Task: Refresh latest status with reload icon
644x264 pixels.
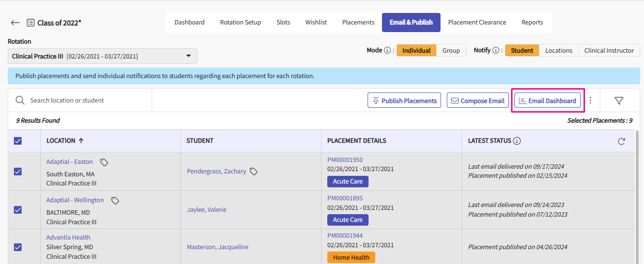Action: (x=621, y=141)
